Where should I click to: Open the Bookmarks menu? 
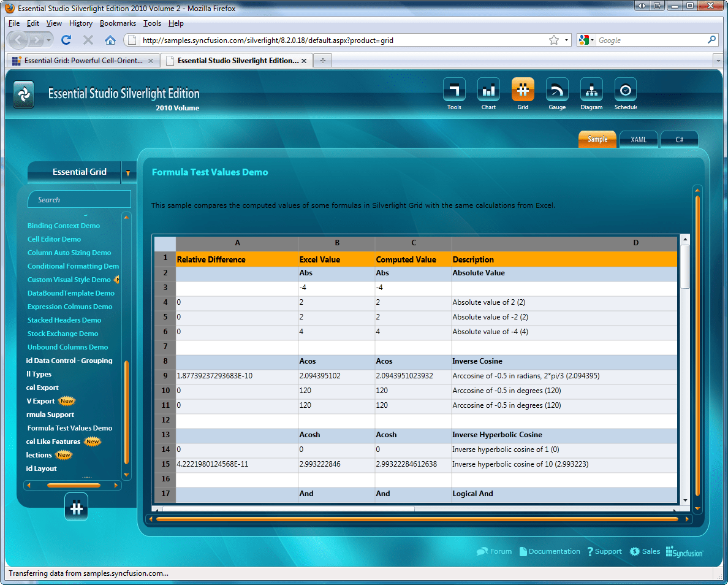118,23
